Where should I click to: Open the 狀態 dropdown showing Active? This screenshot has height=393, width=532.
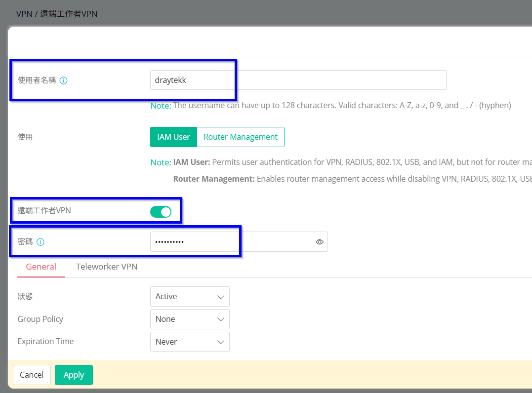(190, 296)
